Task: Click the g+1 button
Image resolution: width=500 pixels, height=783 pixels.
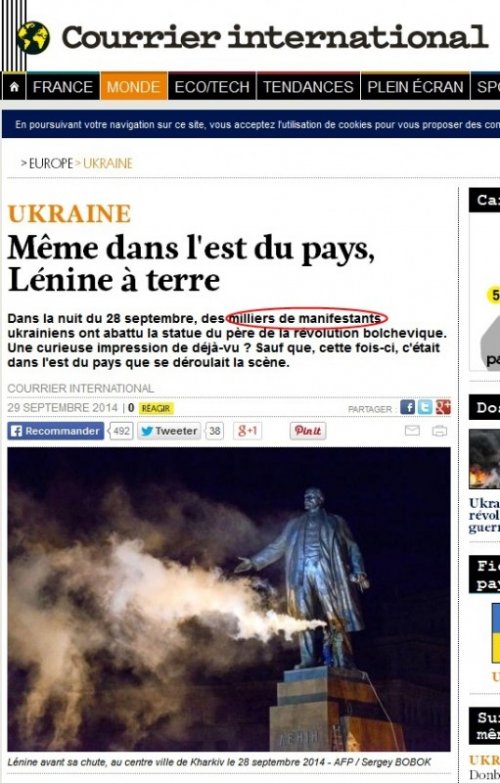Action: point(247,430)
